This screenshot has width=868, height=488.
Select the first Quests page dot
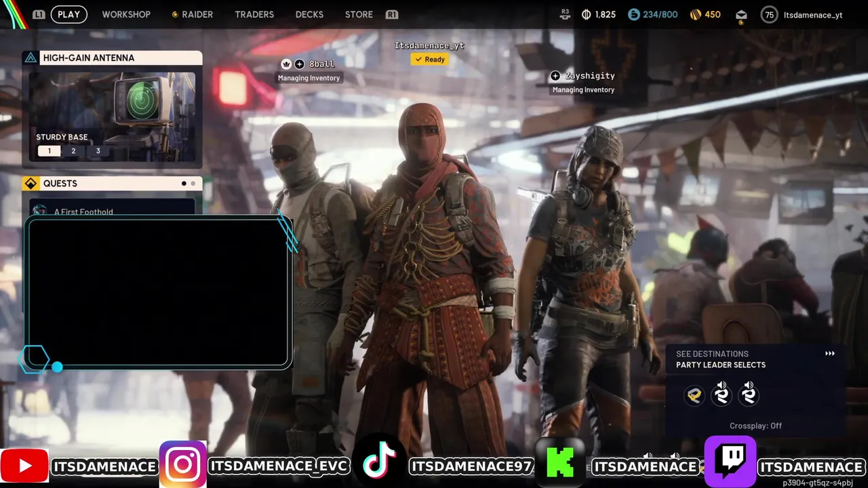pyautogui.click(x=184, y=184)
